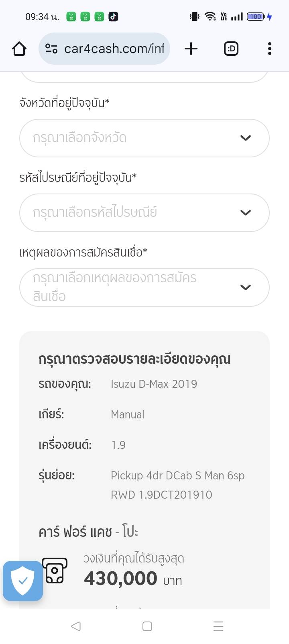Open the postal code dropdown
Viewport: 289px width, 644px height.
pyautogui.click(x=132, y=213)
